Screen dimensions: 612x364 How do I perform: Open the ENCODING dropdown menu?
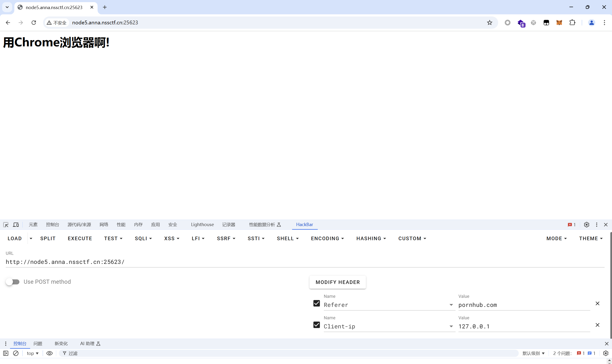327,239
